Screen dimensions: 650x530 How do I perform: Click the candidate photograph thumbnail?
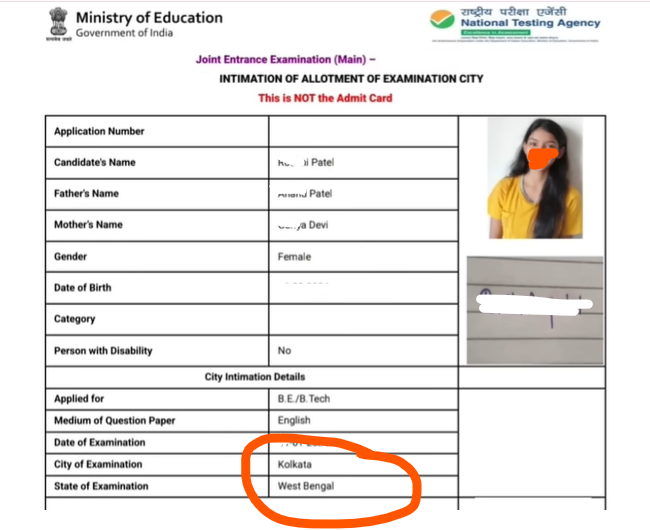(x=534, y=178)
